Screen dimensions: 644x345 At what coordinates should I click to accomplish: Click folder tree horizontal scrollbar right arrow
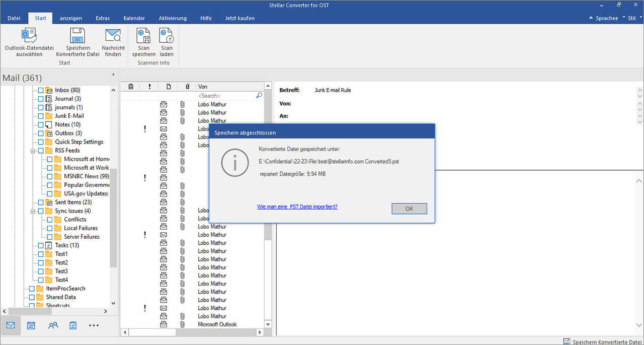point(105,312)
